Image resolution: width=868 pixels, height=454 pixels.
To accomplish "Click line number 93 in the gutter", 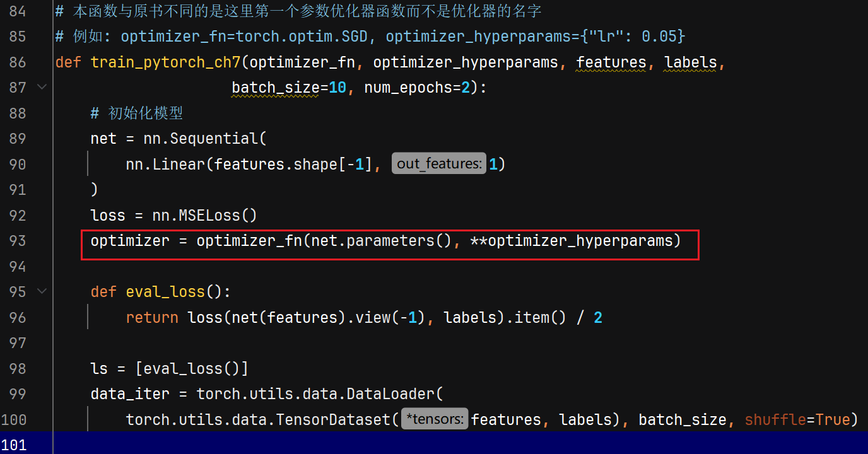I will click(18, 241).
